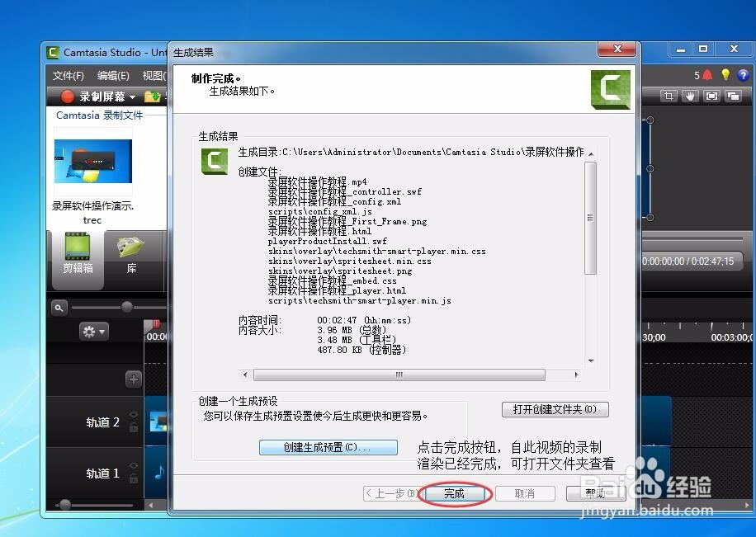Click the results horizontal scrollbar thumb

tap(399, 374)
